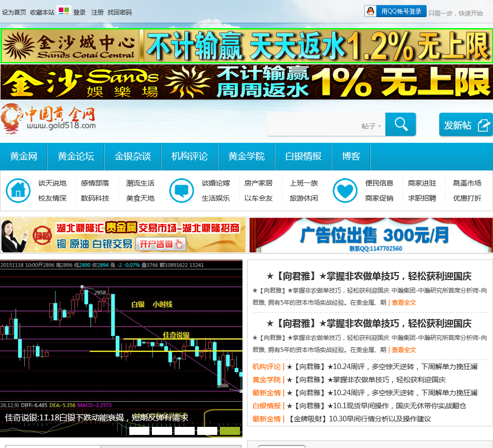
Task: Open the 黄金论坛 nav tab
Action: click(76, 156)
